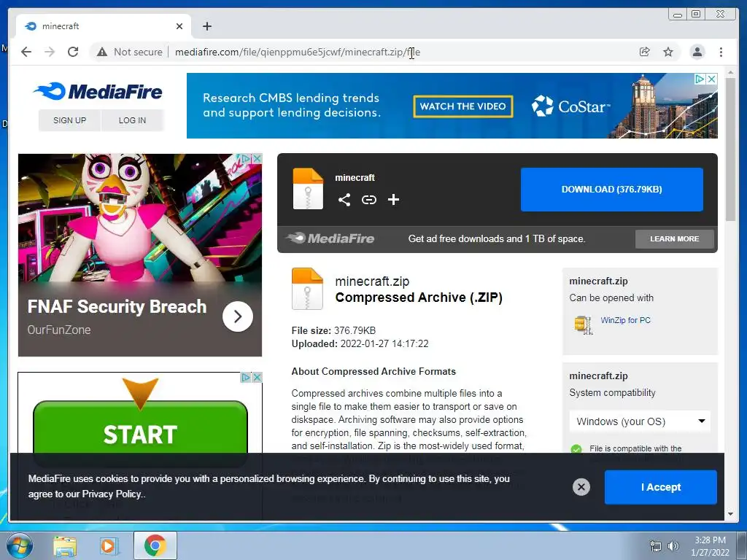Click the share icon under minecraft
The width and height of the screenshot is (747, 560).
[x=344, y=200]
